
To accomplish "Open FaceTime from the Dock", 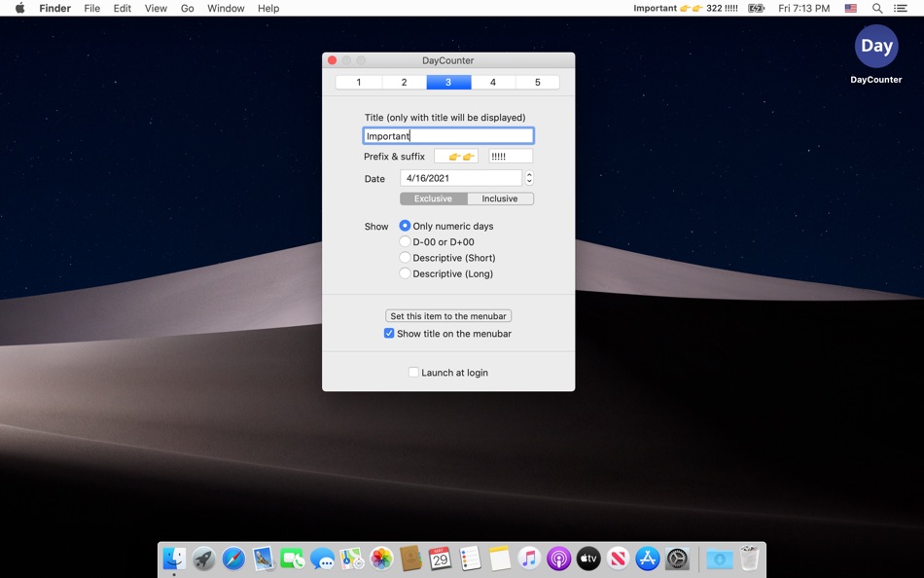I will 293,558.
